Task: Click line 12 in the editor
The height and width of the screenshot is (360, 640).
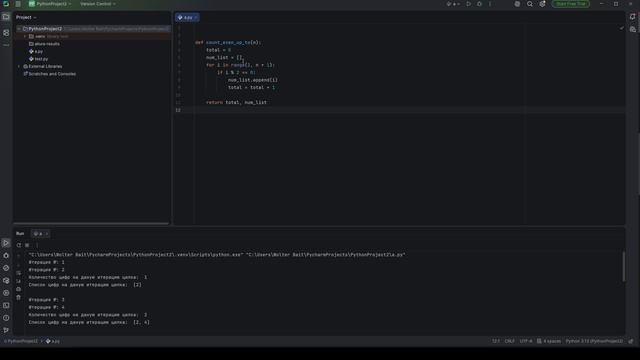Action: [x=400, y=110]
